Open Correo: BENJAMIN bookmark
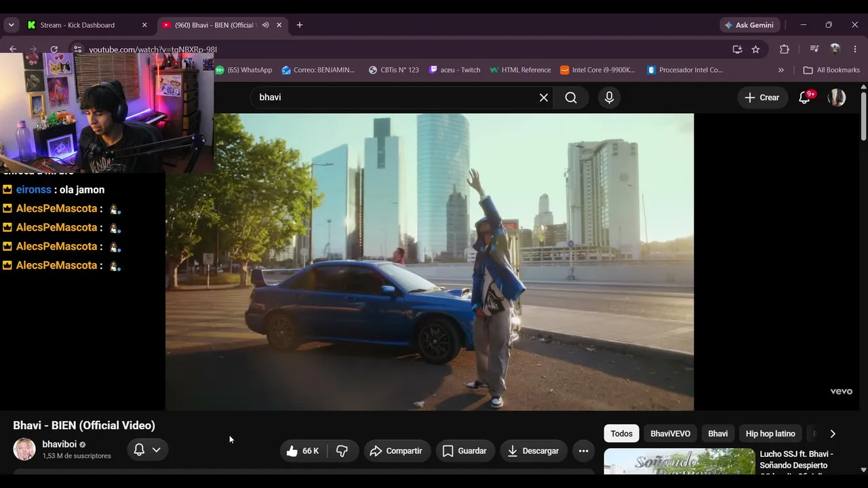 [318, 70]
